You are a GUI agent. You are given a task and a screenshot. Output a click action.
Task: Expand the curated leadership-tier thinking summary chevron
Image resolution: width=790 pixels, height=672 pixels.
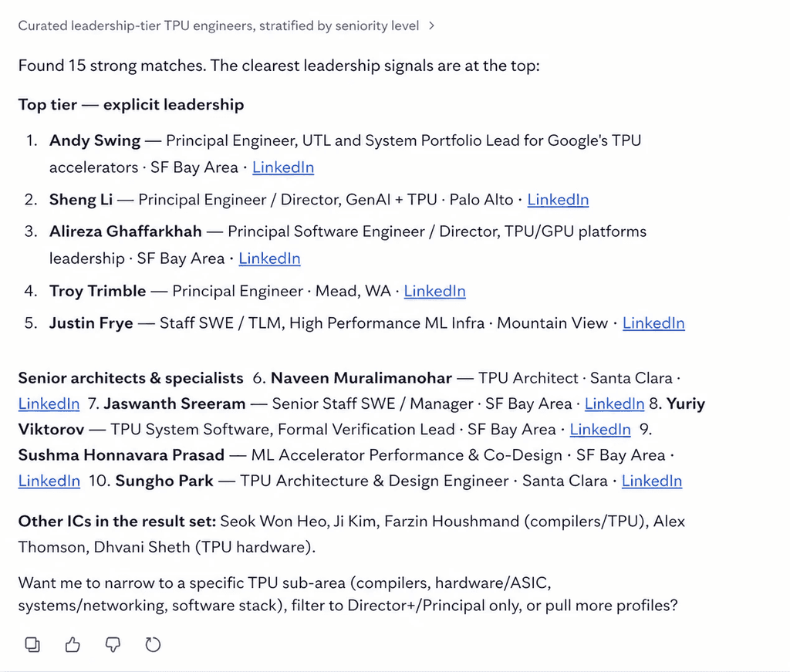pos(431,25)
